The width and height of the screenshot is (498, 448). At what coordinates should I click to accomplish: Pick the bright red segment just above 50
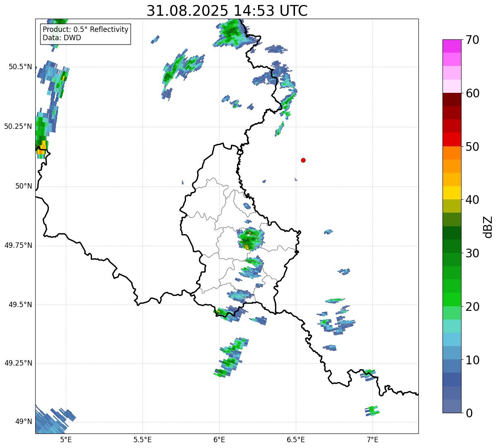[x=454, y=139]
